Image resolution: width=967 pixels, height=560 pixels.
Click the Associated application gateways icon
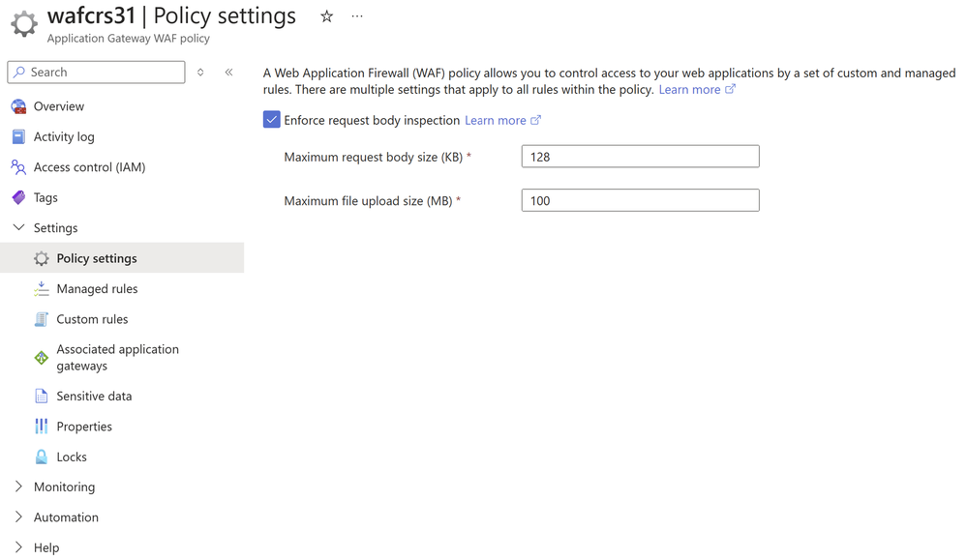click(x=41, y=358)
